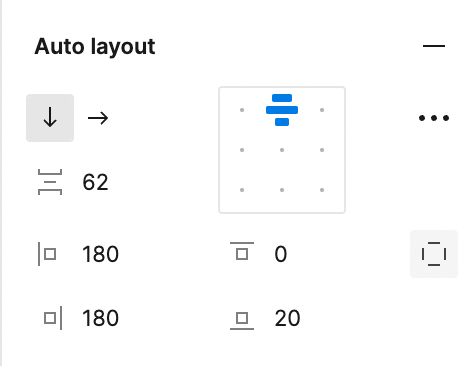Edit right padding value 180
Screen dimensions: 466x366
click(x=100, y=318)
